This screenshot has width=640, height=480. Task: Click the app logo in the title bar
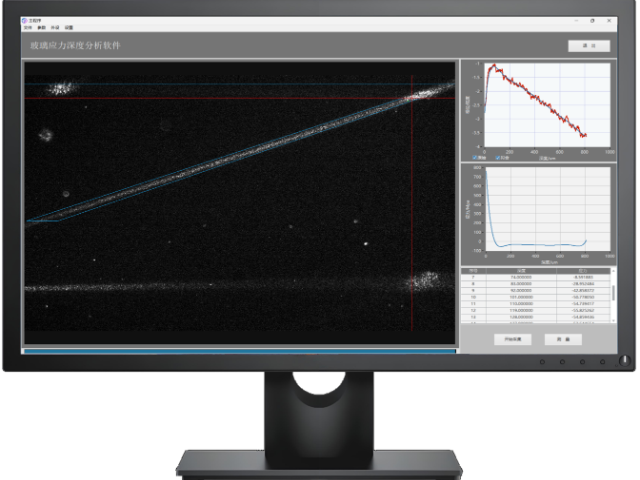tap(24, 20)
